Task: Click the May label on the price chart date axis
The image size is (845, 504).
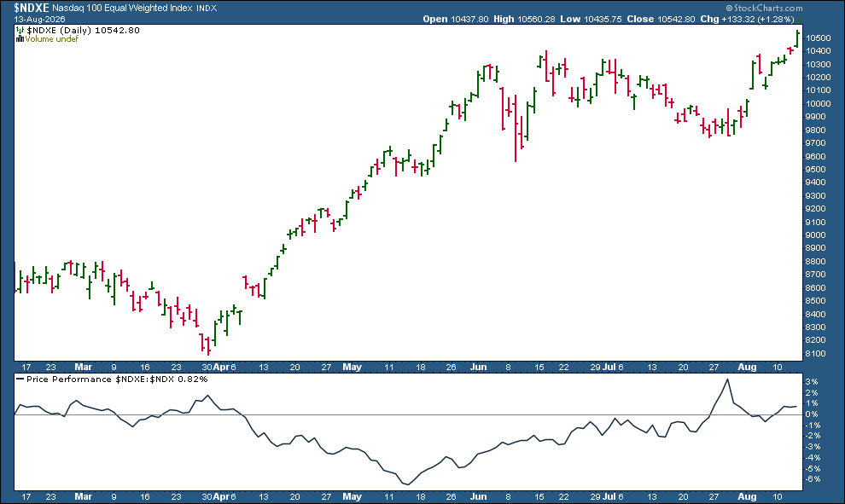Action: point(352,368)
